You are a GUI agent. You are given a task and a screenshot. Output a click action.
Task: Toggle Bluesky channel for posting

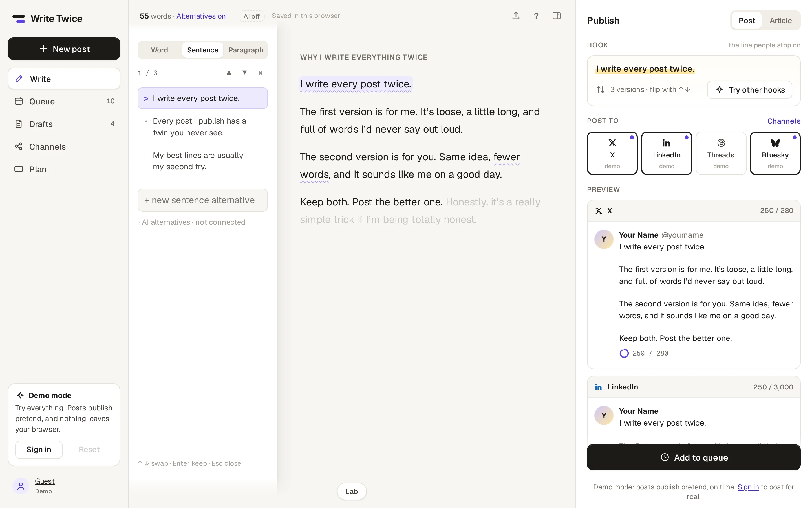775,153
